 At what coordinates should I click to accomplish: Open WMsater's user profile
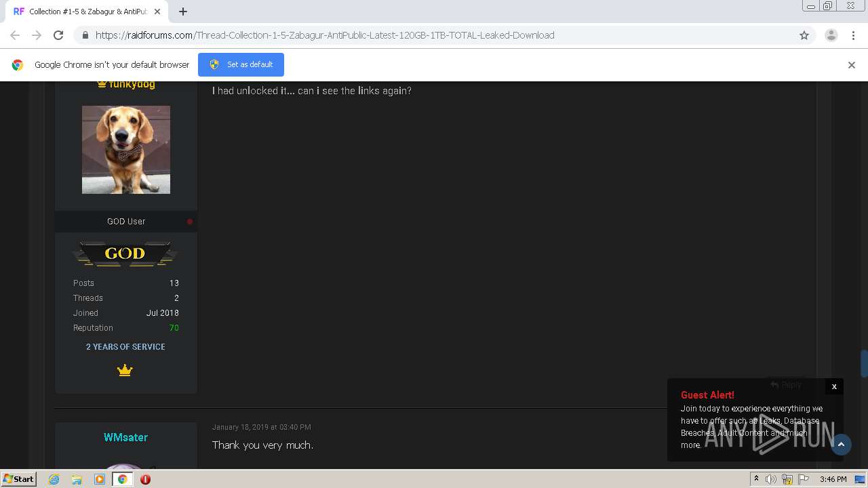click(125, 437)
